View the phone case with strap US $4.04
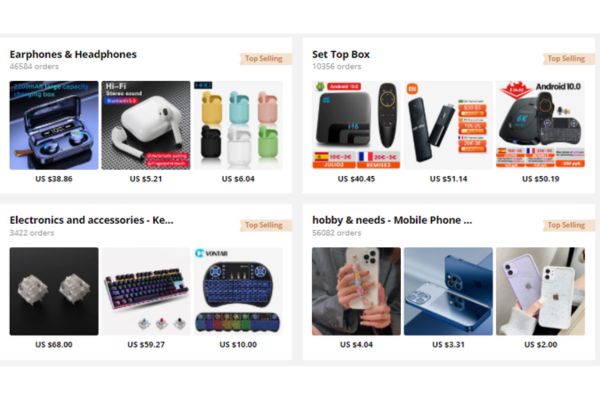The image size is (600, 400). [x=356, y=291]
